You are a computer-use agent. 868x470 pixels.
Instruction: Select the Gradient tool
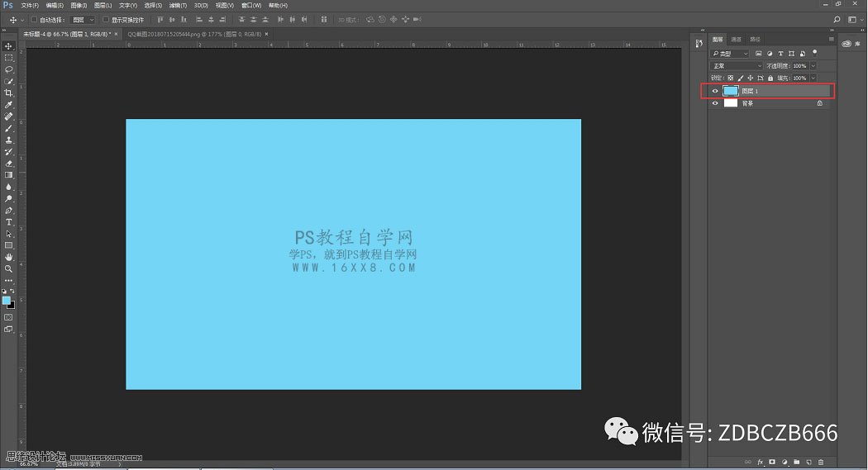pyautogui.click(x=8, y=175)
